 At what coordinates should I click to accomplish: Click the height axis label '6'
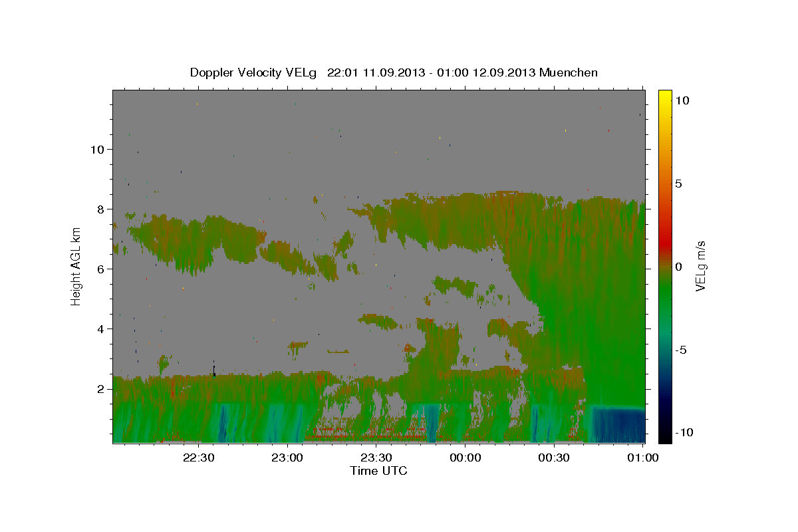point(102,269)
